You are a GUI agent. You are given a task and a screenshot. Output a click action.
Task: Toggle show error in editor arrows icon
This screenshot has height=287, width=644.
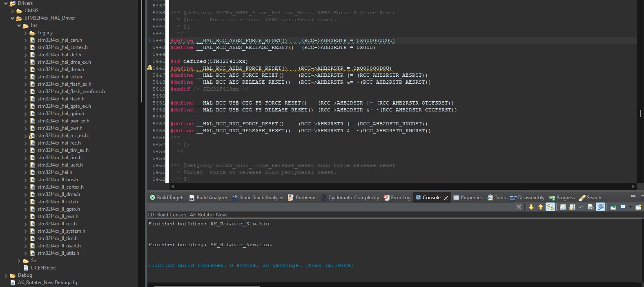[x=550, y=207]
